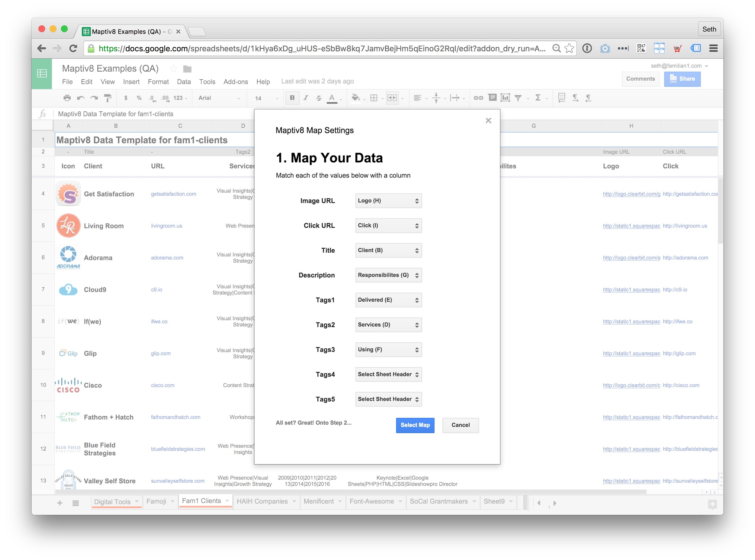Click the merge cells icon

point(392,98)
